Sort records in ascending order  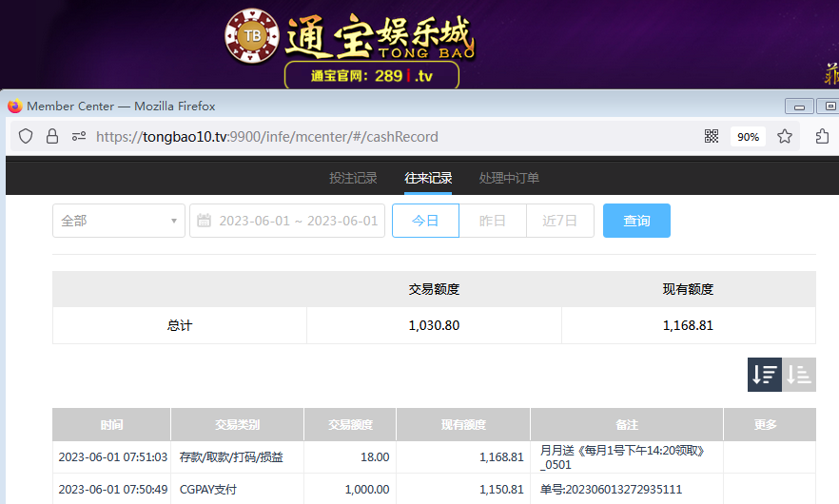[799, 375]
